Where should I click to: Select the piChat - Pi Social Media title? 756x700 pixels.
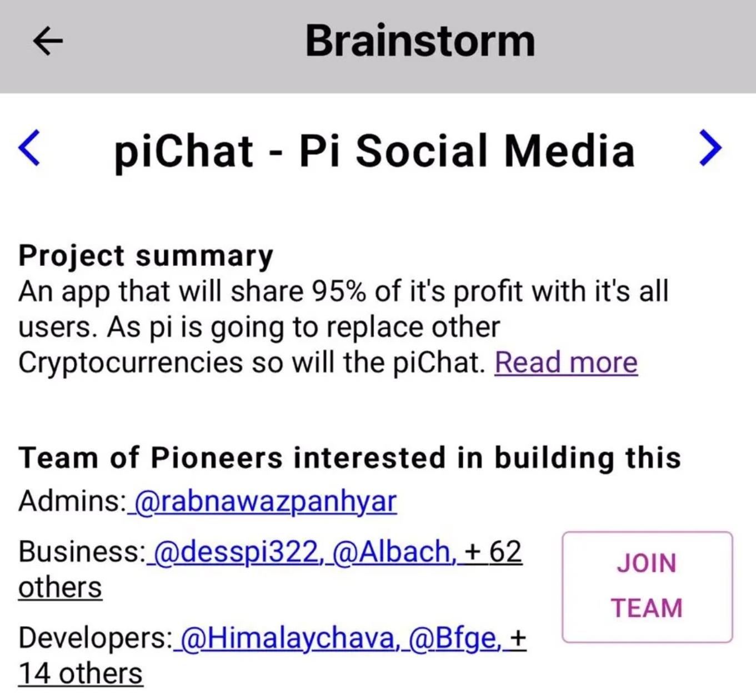tap(374, 150)
